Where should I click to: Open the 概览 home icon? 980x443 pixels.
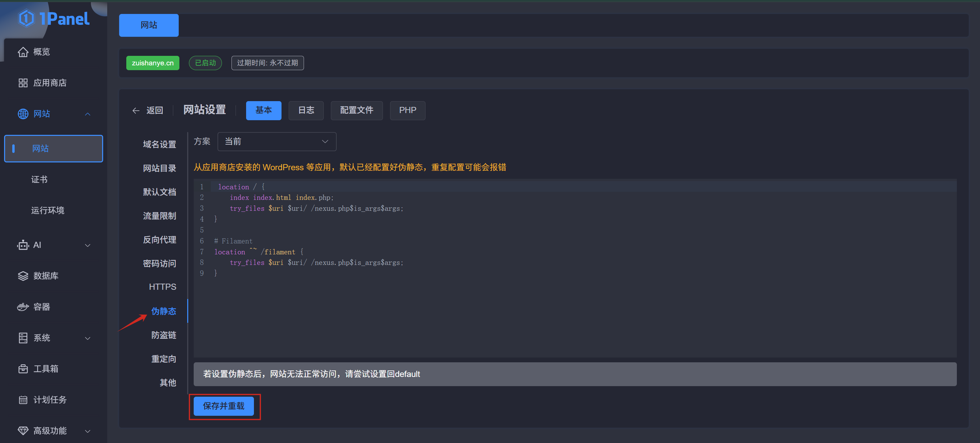(x=23, y=52)
